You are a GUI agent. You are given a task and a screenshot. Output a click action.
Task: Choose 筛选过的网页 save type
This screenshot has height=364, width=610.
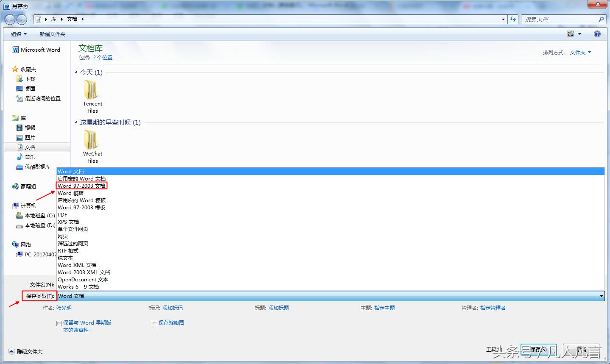point(331,243)
